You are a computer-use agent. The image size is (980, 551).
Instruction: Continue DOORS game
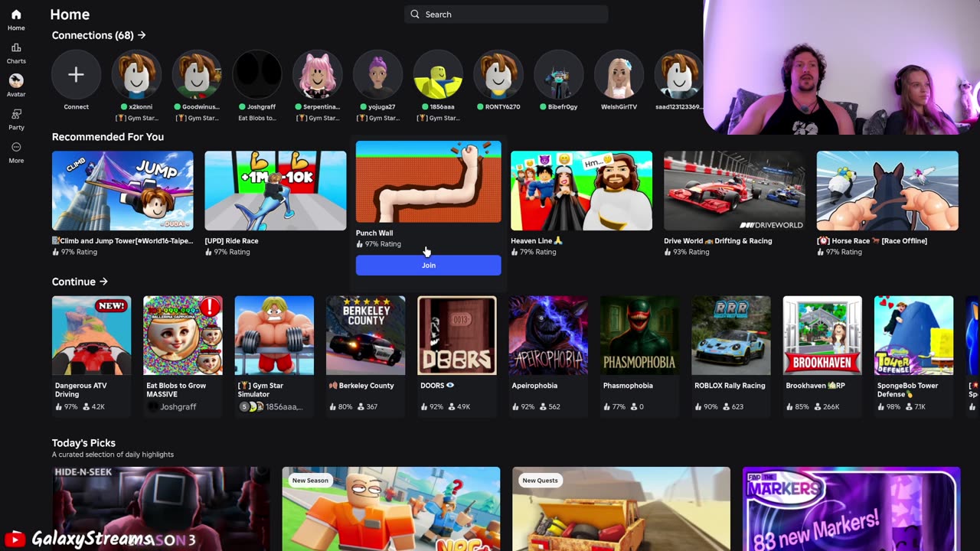tap(457, 335)
